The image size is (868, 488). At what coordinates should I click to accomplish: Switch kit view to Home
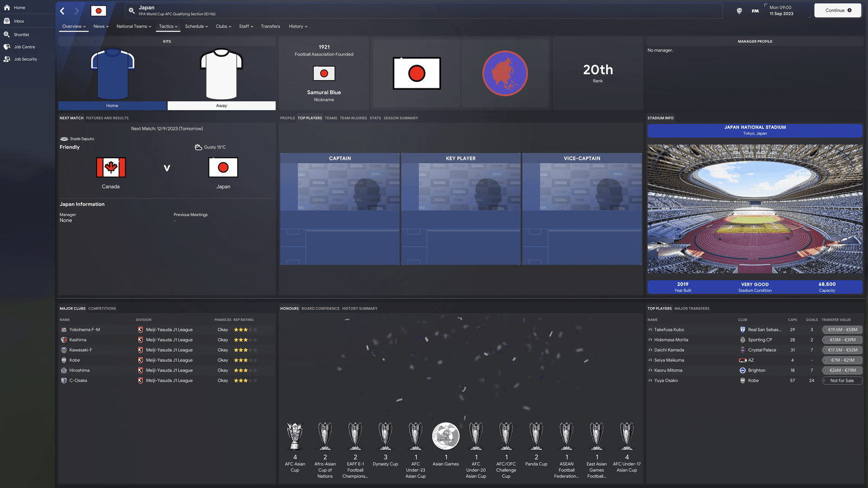coord(112,106)
